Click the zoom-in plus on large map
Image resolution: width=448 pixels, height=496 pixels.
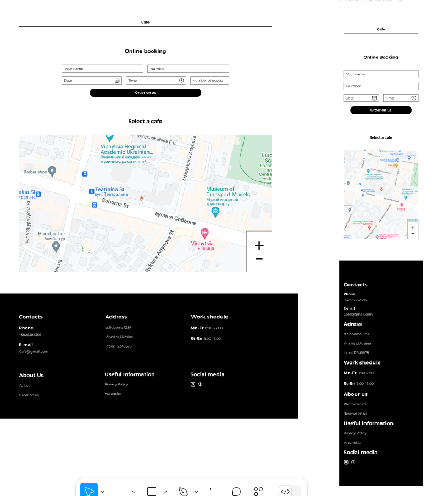pos(259,246)
